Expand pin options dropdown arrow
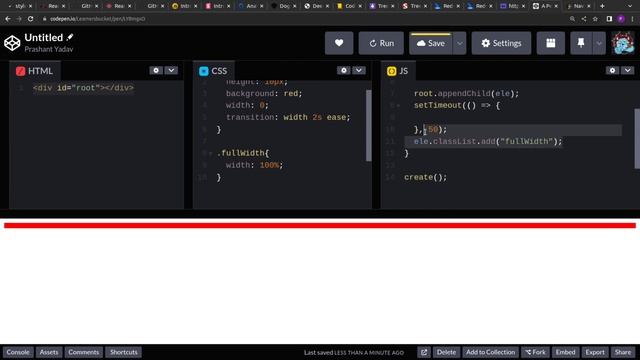 pos(599,43)
